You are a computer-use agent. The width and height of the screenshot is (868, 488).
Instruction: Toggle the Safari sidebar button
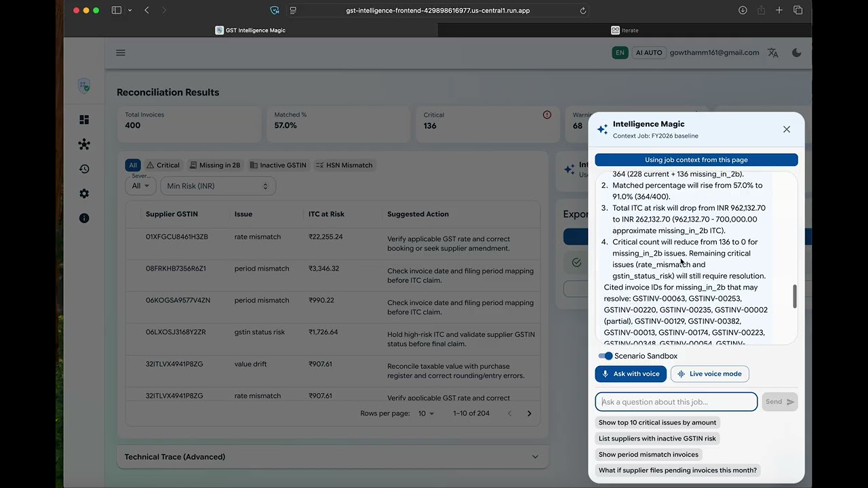117,11
